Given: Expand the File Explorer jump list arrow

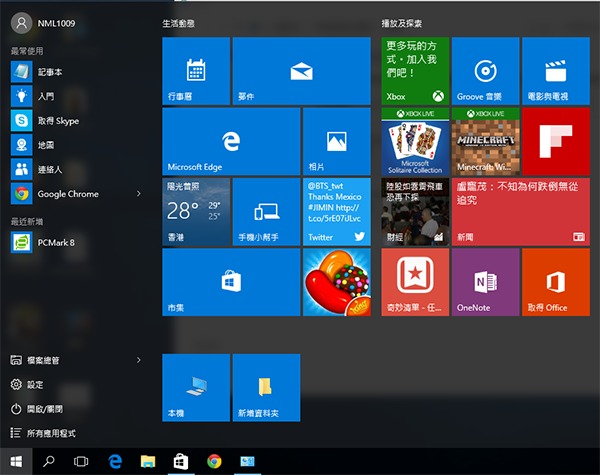Looking at the screenshot, I should 139,360.
